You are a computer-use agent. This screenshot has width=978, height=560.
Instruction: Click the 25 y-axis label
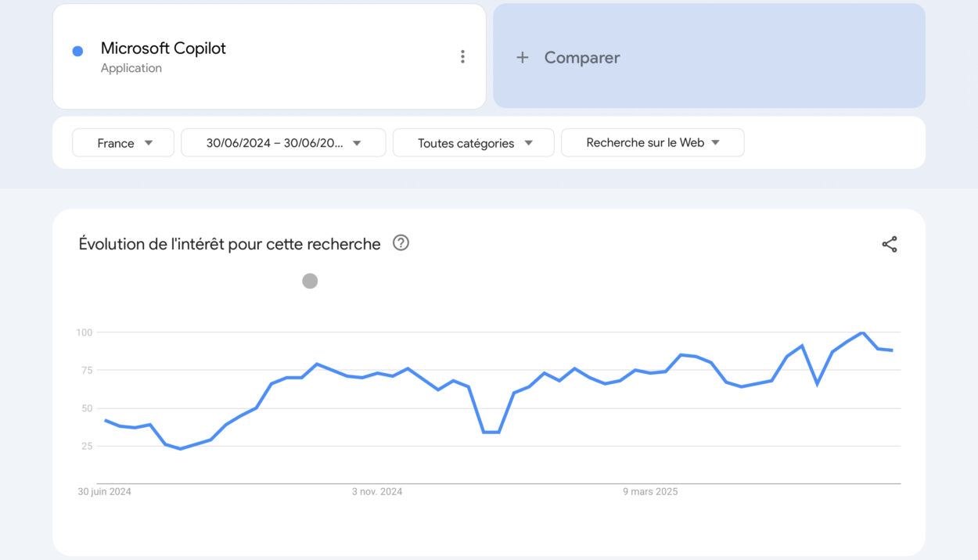pyautogui.click(x=87, y=446)
